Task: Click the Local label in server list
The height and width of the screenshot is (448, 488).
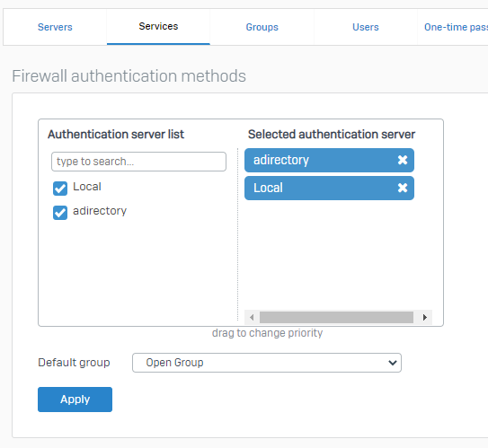Action: [87, 187]
